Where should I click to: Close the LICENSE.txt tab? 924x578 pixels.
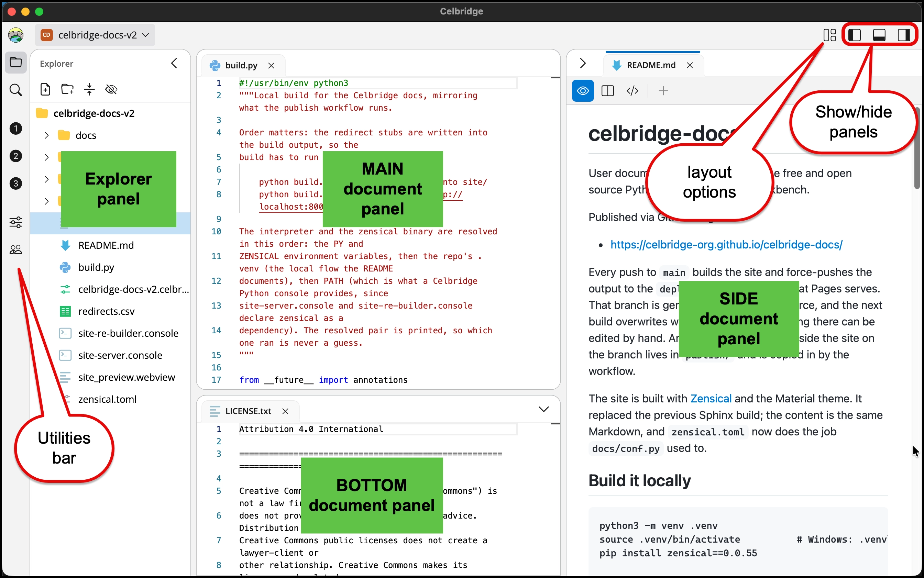click(x=285, y=411)
